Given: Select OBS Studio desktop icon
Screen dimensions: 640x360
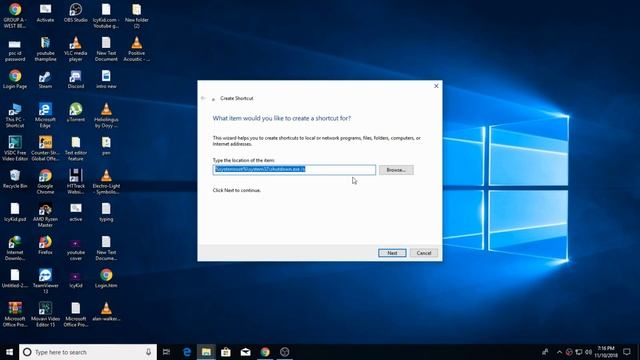Looking at the screenshot, I should (x=76, y=13).
